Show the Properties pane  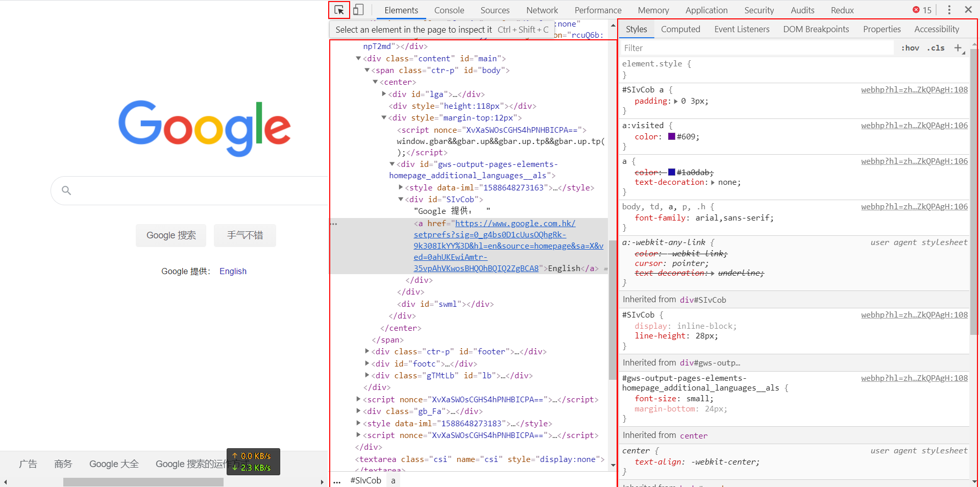point(882,29)
